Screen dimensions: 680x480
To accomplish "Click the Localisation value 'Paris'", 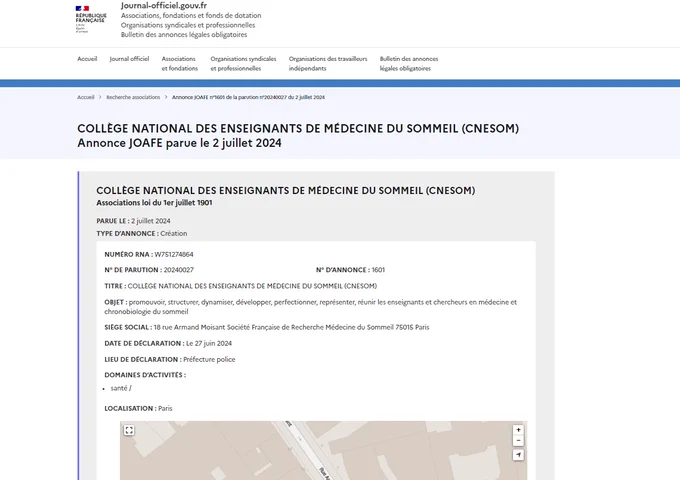I will [165, 408].
